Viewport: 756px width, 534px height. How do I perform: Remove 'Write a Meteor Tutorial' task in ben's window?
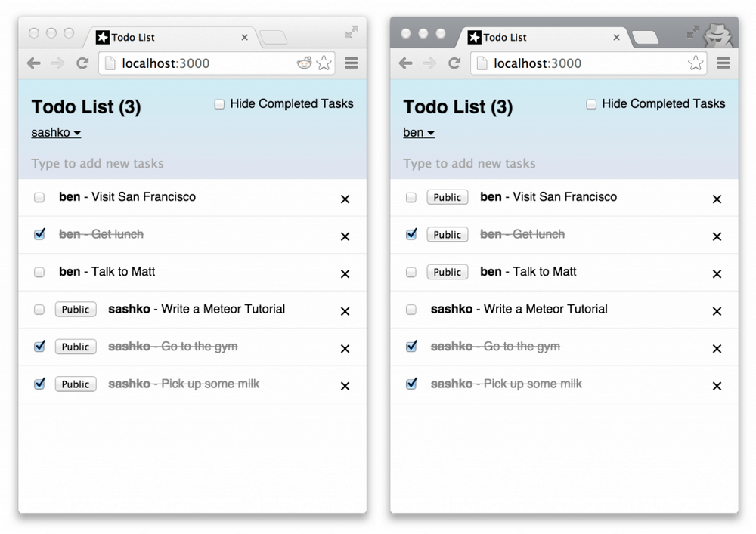coord(717,311)
